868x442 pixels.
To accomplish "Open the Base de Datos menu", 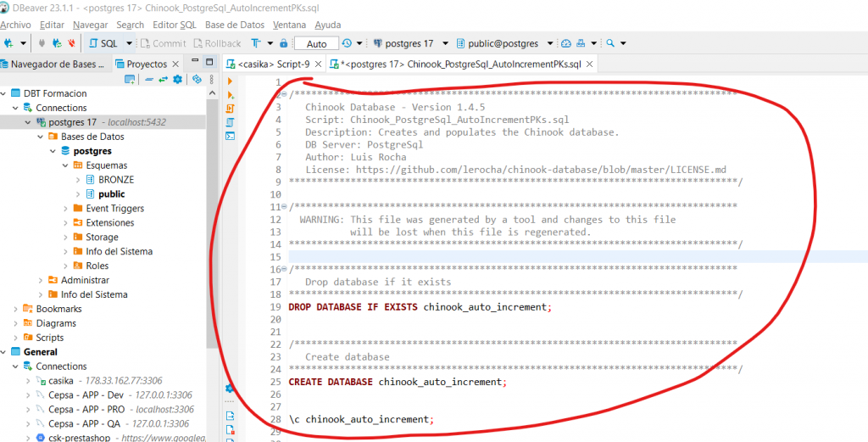I will click(x=236, y=25).
